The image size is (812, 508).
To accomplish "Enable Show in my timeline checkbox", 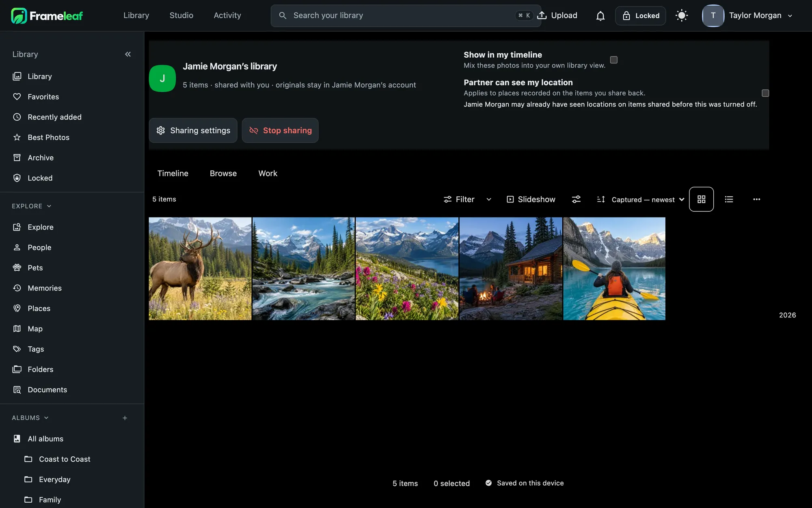I will [614, 60].
